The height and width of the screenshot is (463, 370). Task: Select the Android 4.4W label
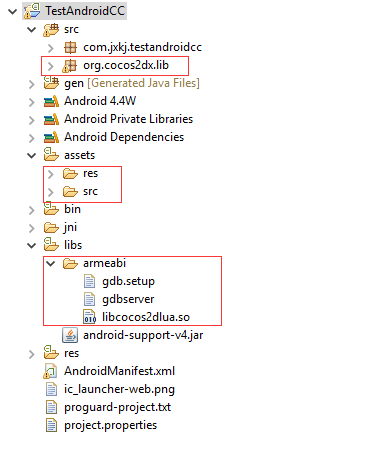[x=100, y=101]
